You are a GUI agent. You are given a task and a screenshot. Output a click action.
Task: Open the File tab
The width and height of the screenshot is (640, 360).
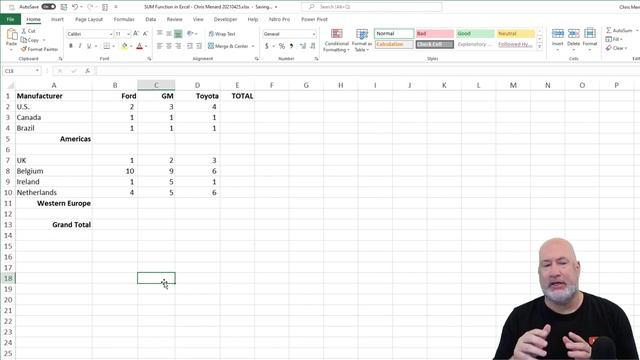(x=10, y=19)
